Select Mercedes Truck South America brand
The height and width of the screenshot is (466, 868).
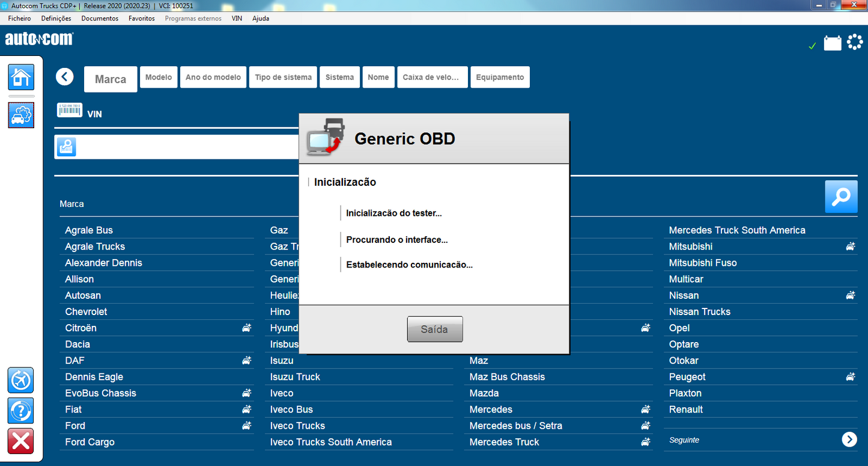[x=737, y=230]
